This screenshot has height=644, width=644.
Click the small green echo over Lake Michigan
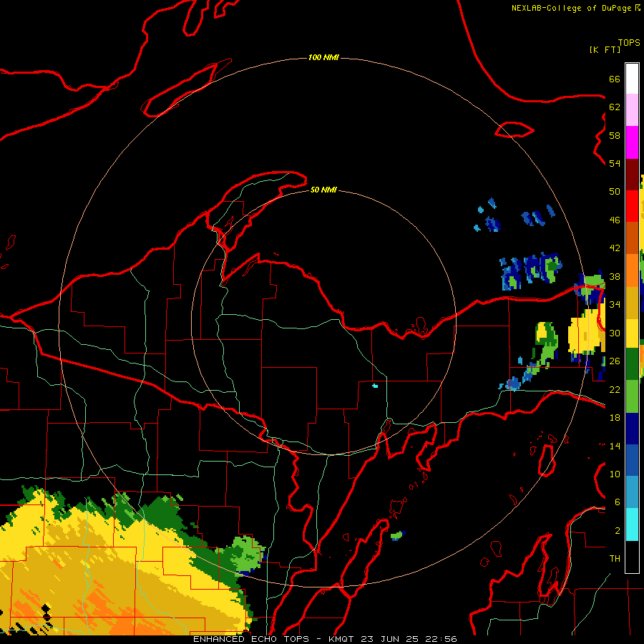398,535
